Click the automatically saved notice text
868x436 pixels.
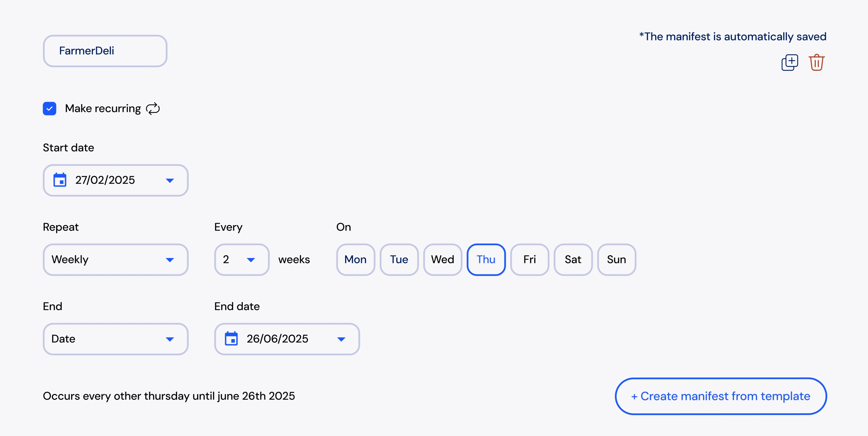click(x=732, y=36)
